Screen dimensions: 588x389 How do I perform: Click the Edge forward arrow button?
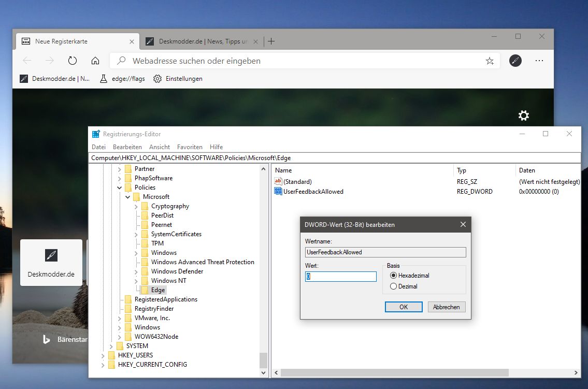[x=50, y=60]
